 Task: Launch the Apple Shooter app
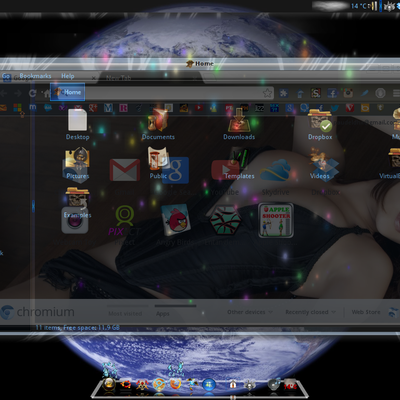pyautogui.click(x=276, y=220)
